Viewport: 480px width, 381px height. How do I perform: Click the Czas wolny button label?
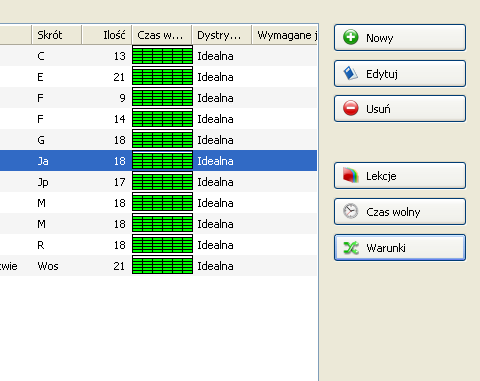click(x=393, y=212)
